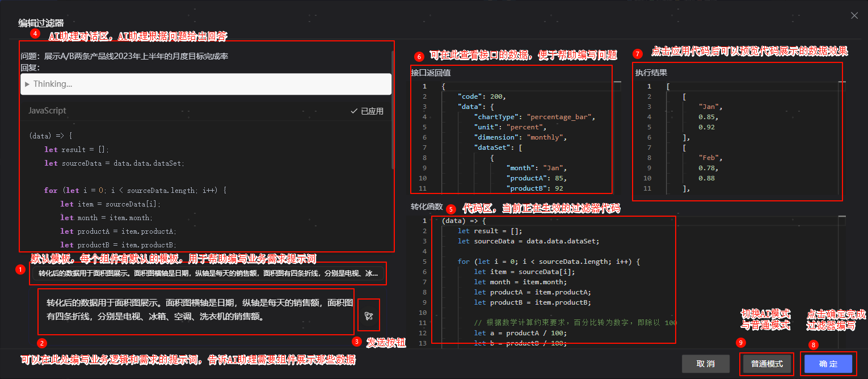This screenshot has height=379, width=868.
Task: Click the "productB": 92 line
Action: pos(534,188)
